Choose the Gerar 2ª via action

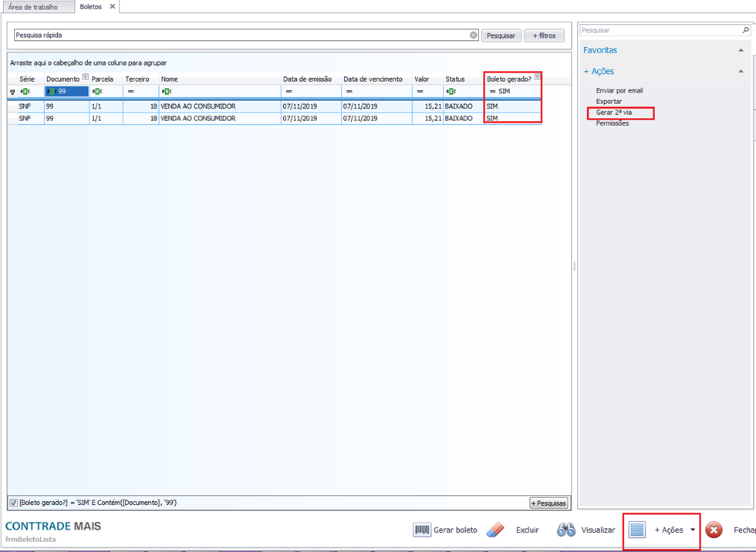point(614,113)
